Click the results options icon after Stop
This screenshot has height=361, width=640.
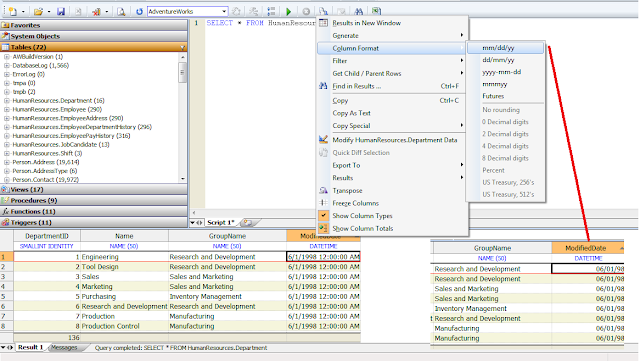323,11
